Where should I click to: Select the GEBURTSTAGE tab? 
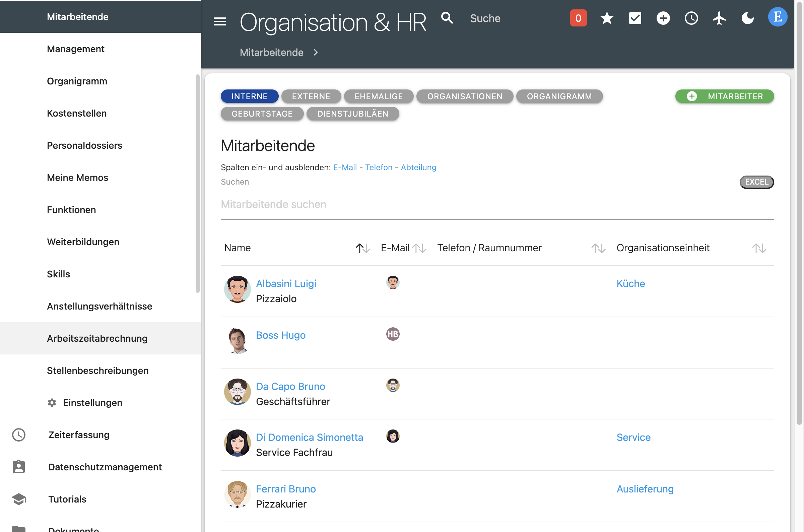click(x=262, y=114)
